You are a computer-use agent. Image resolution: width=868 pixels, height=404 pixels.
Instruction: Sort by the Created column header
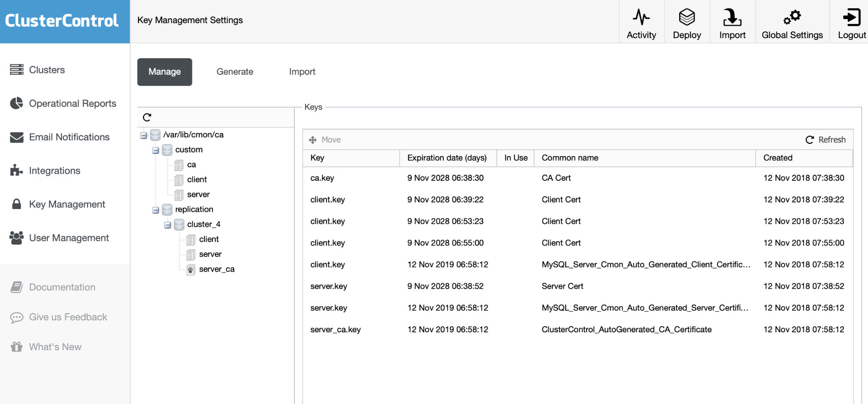point(804,158)
